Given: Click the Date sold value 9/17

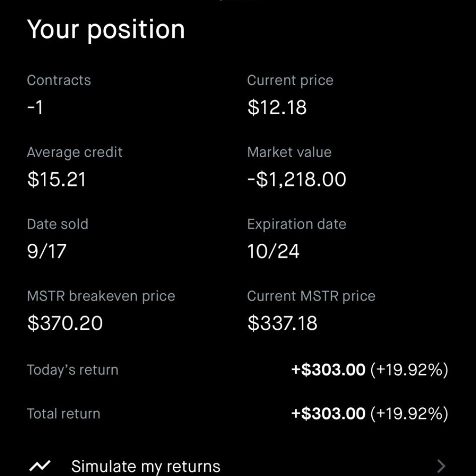Looking at the screenshot, I should click(x=47, y=251).
